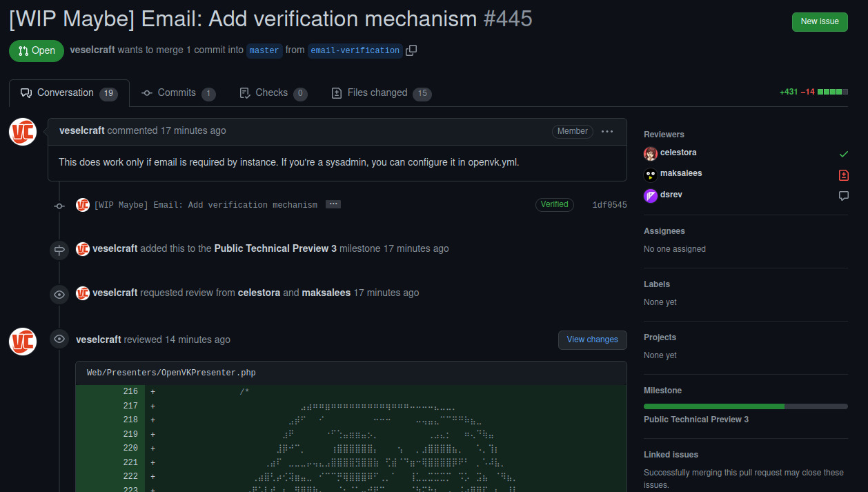Click maksalees' requested changes status icon
The width and height of the screenshot is (868, 492).
(843, 175)
